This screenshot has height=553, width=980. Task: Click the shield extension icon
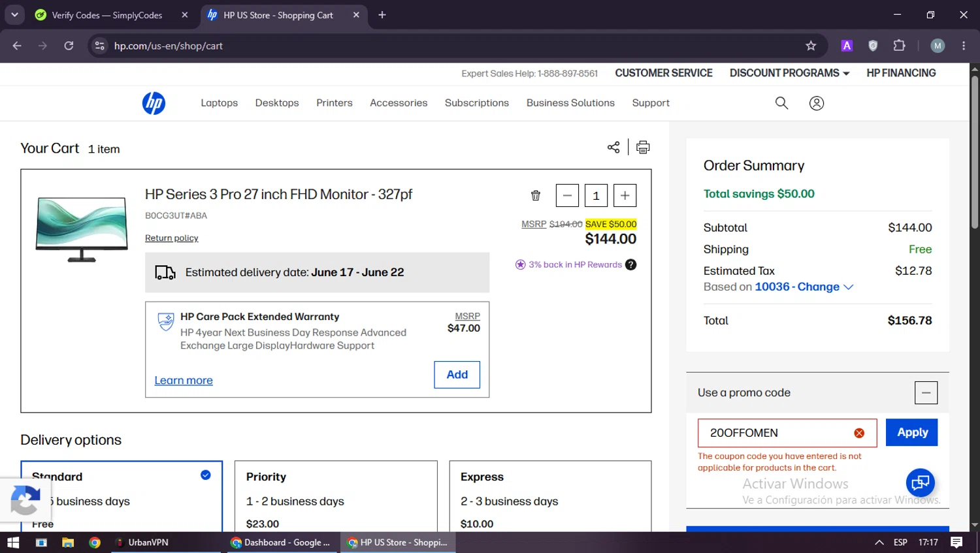click(x=873, y=46)
